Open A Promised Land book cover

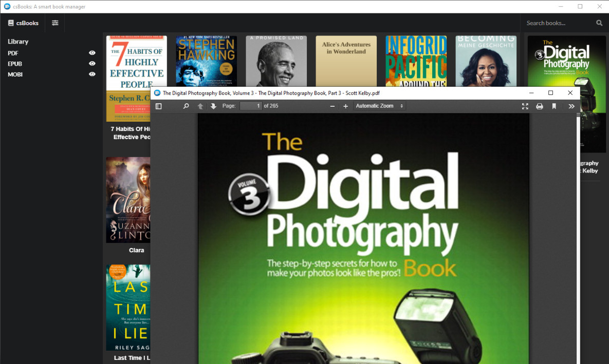coord(276,61)
